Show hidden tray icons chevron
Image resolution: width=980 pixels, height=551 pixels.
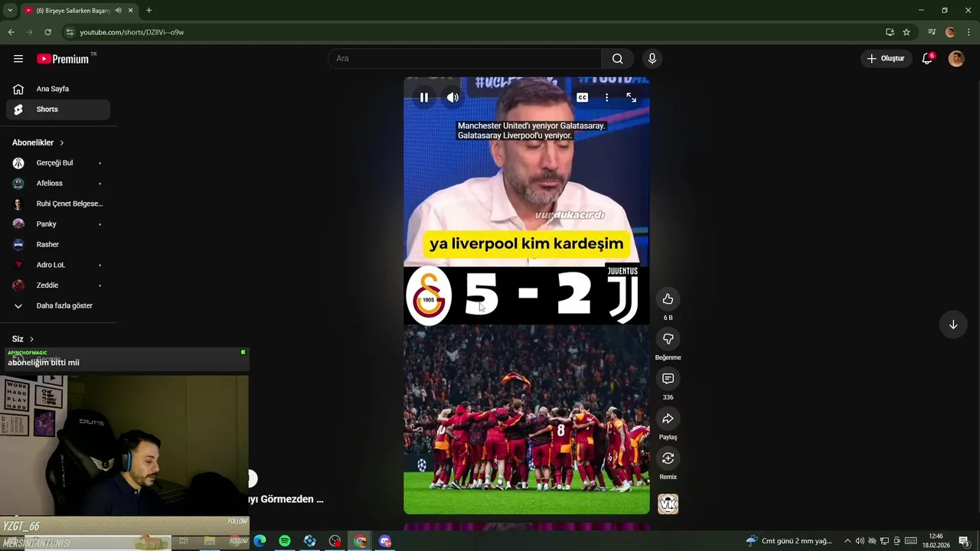coord(847,541)
